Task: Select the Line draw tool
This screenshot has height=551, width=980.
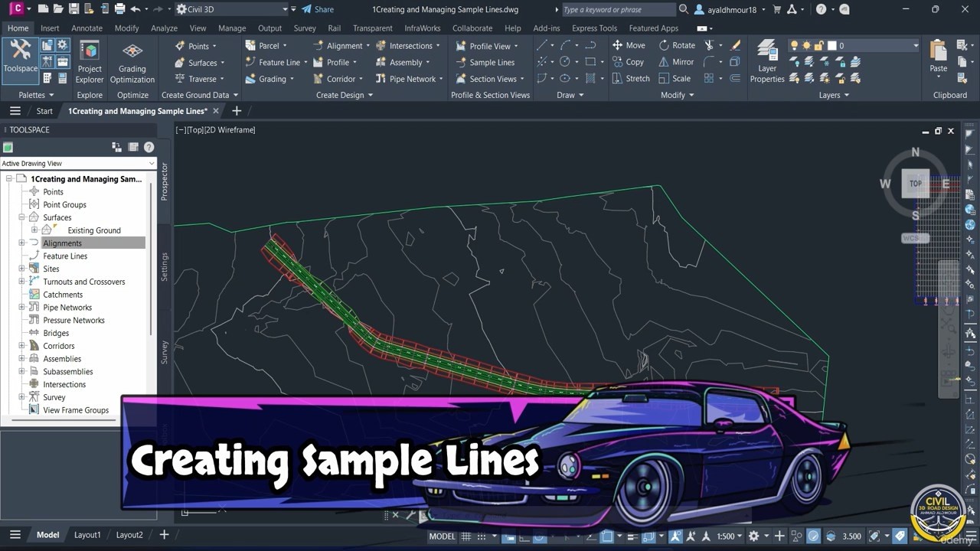Action: 542,45
